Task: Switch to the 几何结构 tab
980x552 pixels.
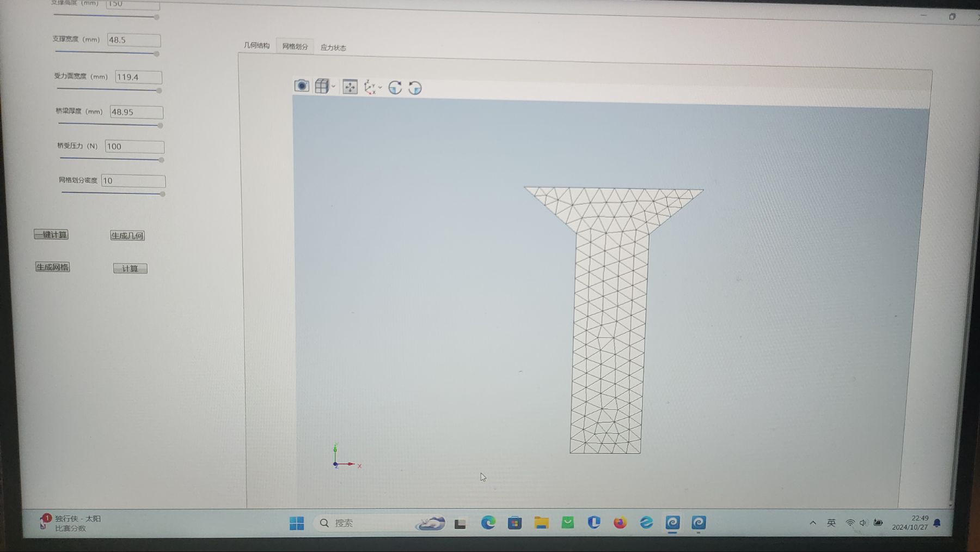Action: coord(256,46)
